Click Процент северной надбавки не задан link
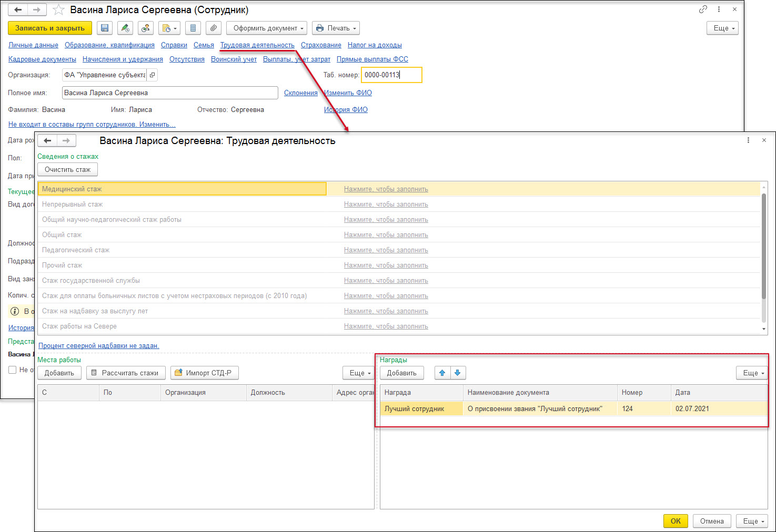776x532 pixels. [x=99, y=345]
